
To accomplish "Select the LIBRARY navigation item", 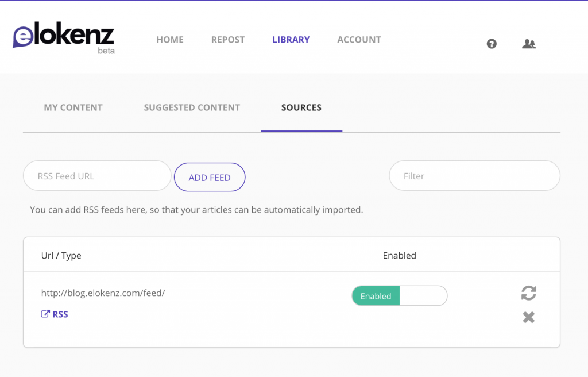I will pos(291,40).
